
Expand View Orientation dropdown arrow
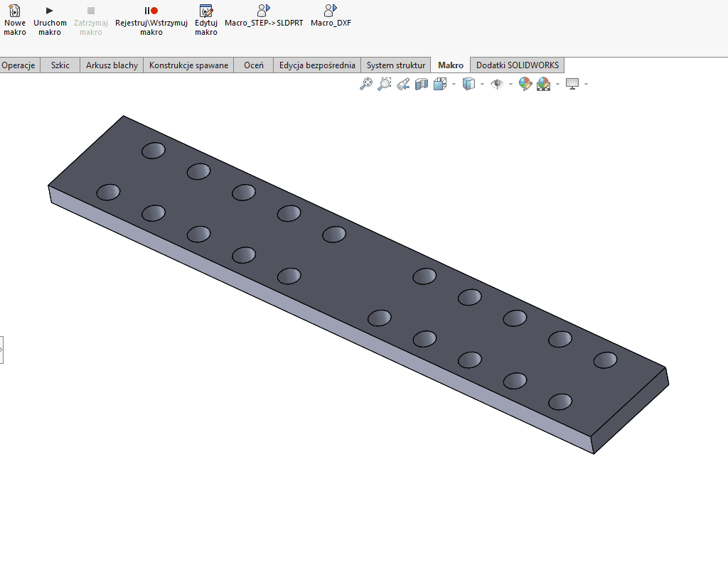pyautogui.click(x=454, y=84)
